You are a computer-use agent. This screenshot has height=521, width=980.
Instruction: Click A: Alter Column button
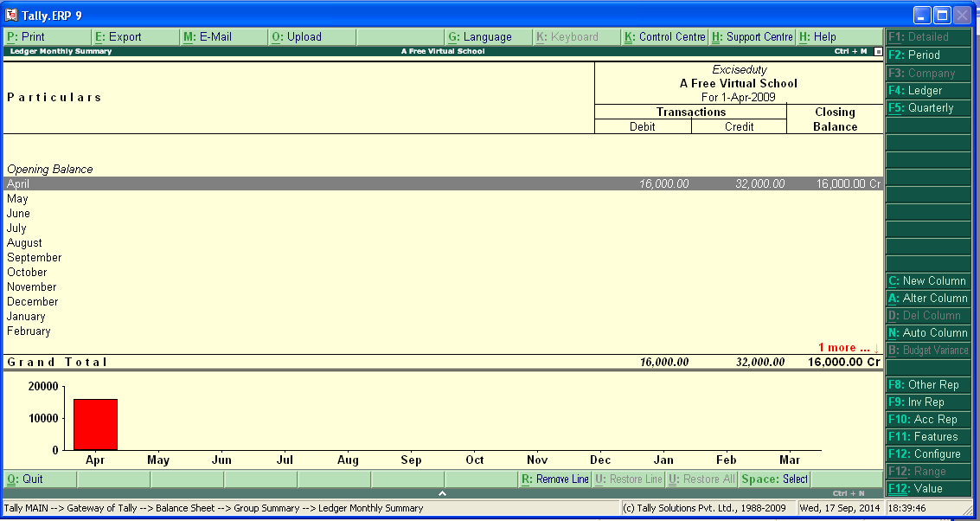point(928,299)
